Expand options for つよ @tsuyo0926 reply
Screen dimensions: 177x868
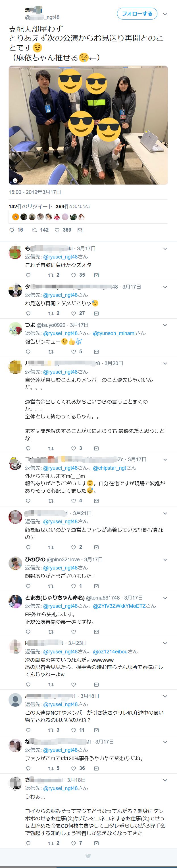click(165, 325)
